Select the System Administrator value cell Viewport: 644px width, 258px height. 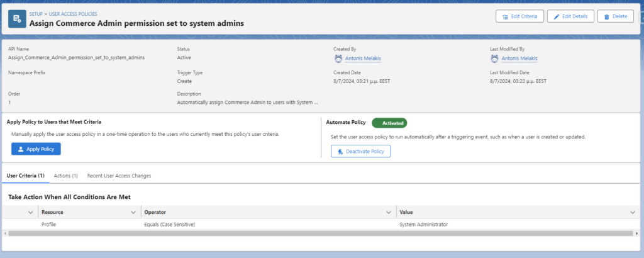click(518, 225)
